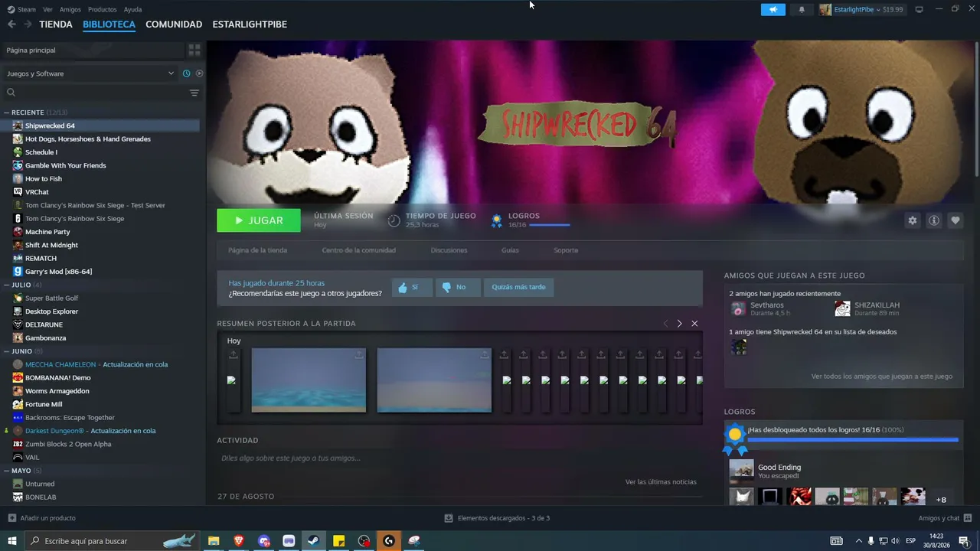The height and width of the screenshot is (551, 980).
Task: Click the recent activity clock filter icon
Action: tap(186, 73)
